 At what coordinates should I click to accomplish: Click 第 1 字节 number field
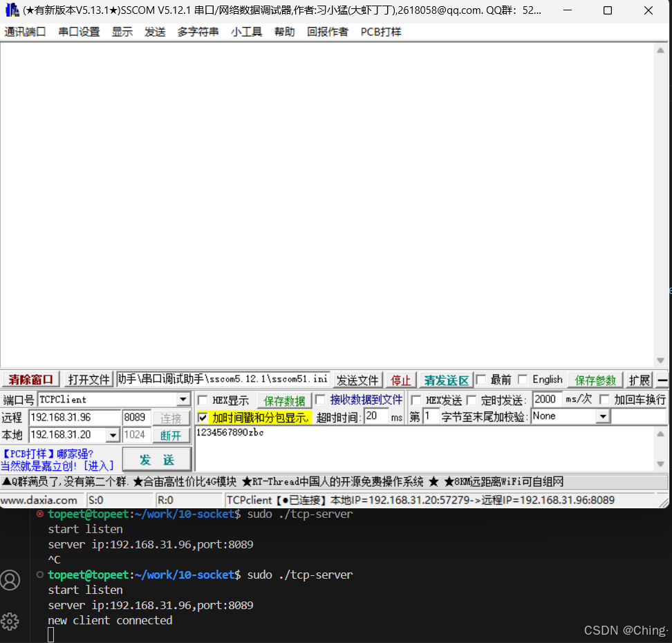tap(431, 416)
